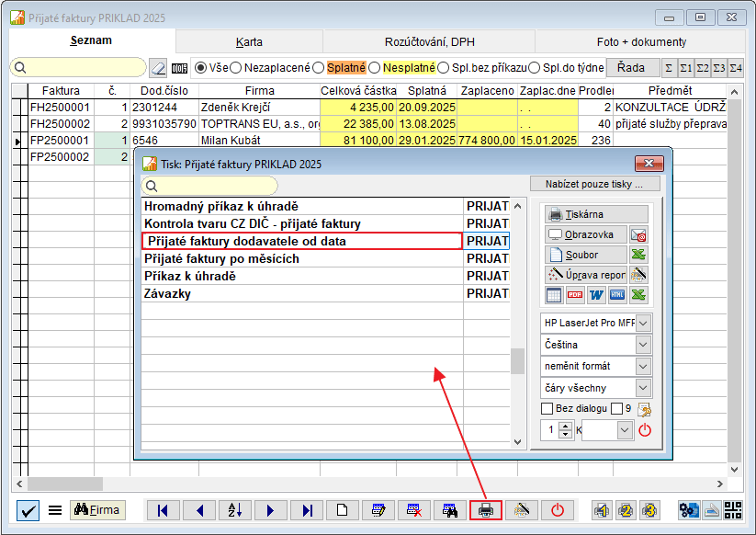Image resolution: width=756 pixels, height=535 pixels.
Task: Select the Spl.bez příkazu filter
Action: [x=444, y=67]
